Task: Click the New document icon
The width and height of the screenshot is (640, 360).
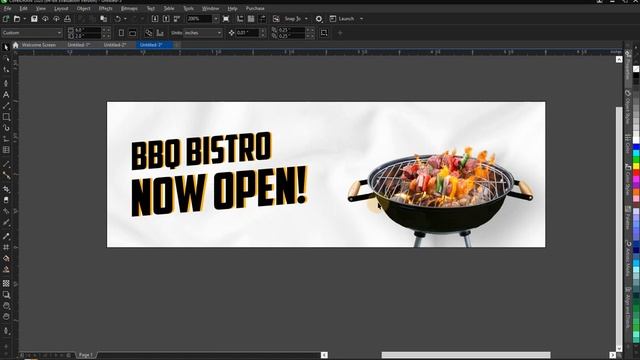Action: point(6,19)
